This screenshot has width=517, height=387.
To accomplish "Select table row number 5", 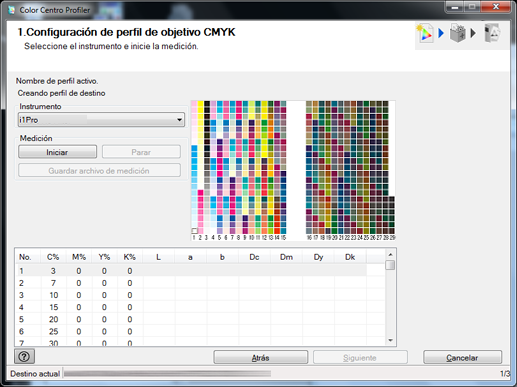I will tap(191, 319).
